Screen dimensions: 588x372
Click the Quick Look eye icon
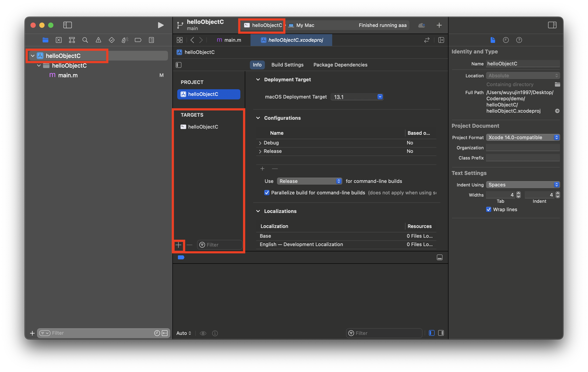point(203,333)
